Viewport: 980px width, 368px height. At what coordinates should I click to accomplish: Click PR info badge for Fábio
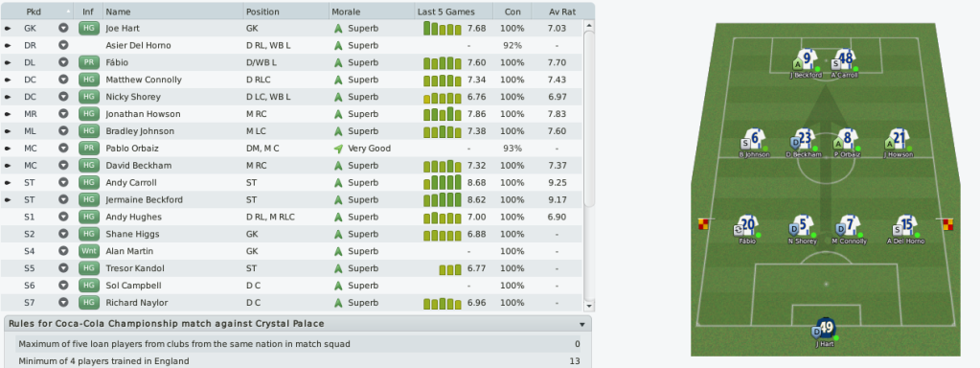point(88,62)
